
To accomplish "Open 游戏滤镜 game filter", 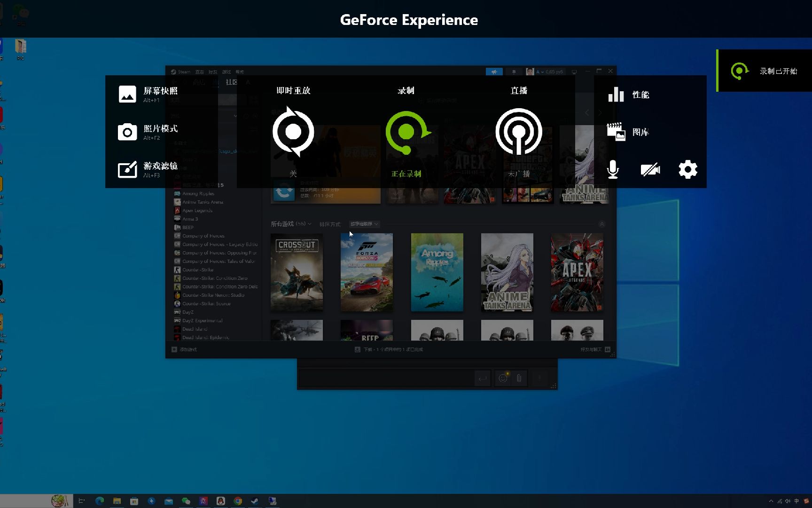I will pos(148,170).
